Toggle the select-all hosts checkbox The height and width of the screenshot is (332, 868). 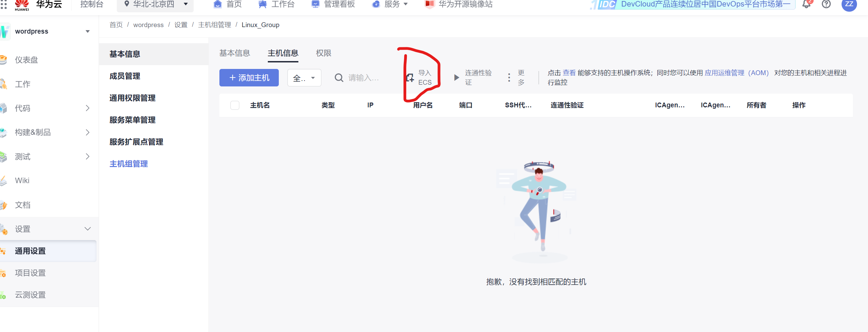[235, 105]
